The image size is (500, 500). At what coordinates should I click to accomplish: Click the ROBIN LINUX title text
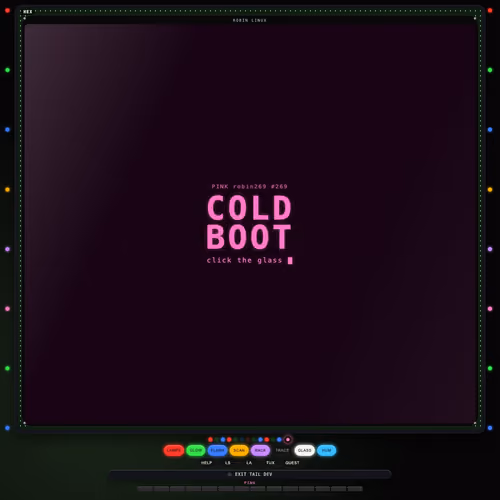pyautogui.click(x=250, y=20)
